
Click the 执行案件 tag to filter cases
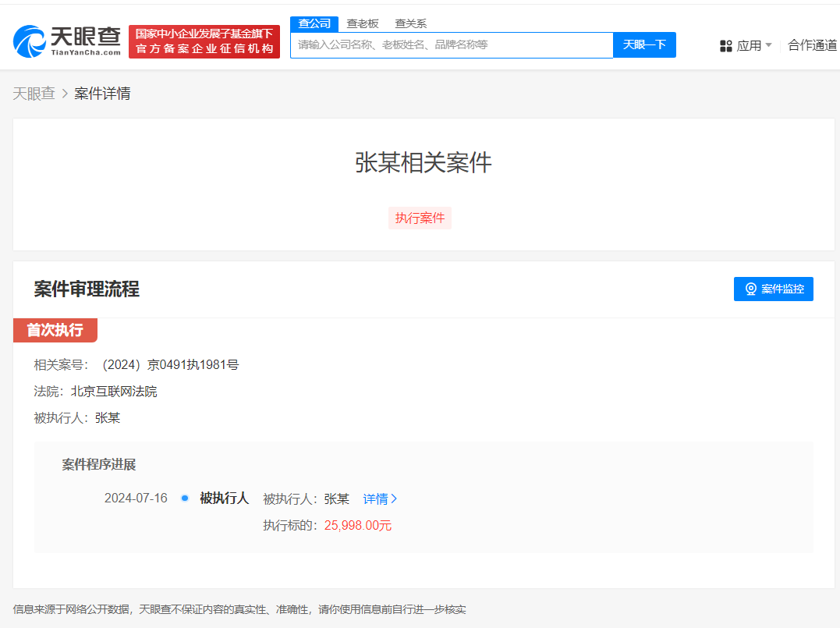click(420, 218)
